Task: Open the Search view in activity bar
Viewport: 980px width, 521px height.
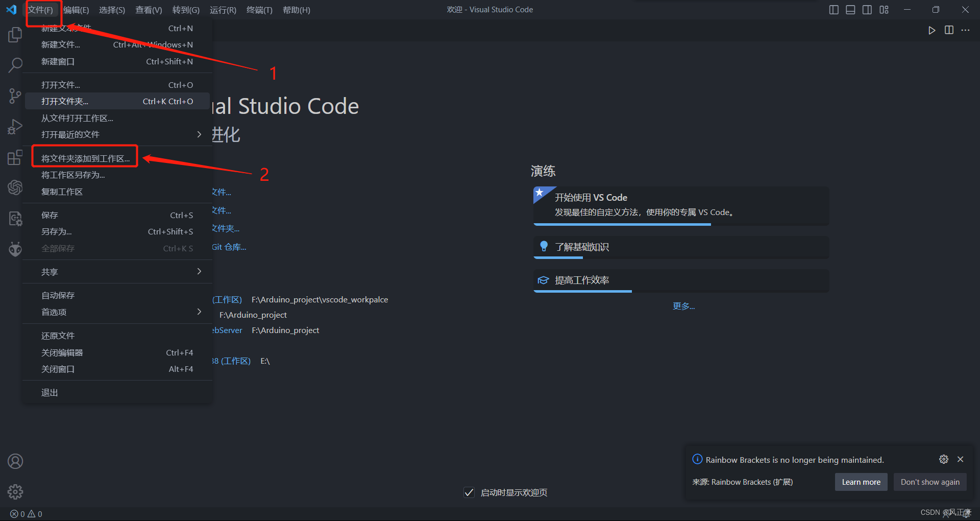Action: 15,65
